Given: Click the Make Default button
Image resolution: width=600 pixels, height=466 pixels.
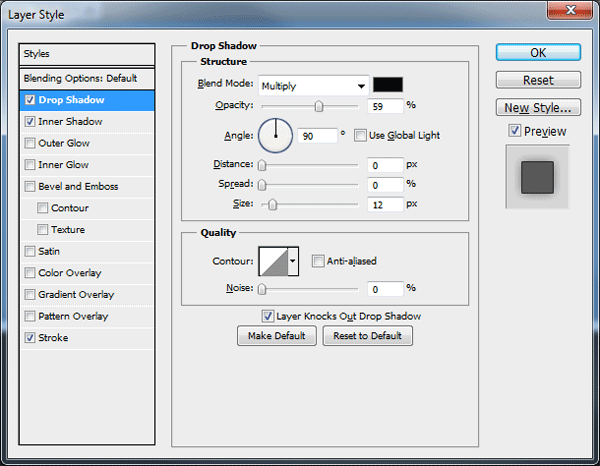Looking at the screenshot, I should [277, 336].
